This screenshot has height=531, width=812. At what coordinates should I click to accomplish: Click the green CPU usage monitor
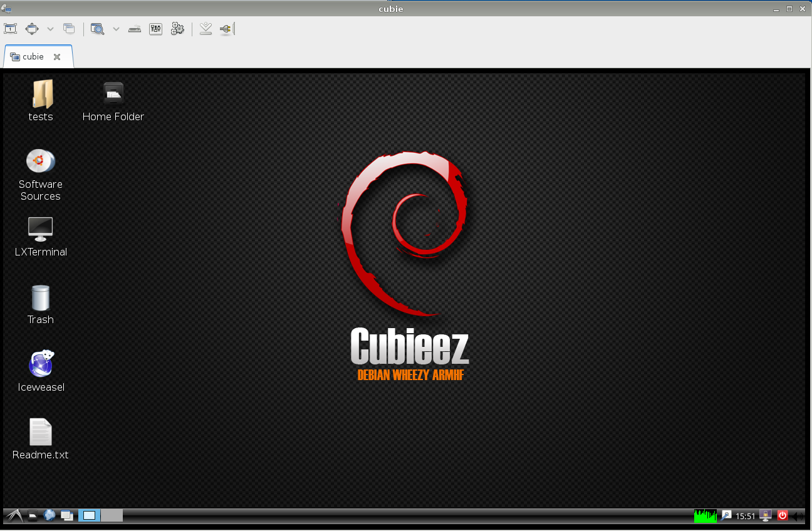pos(705,516)
